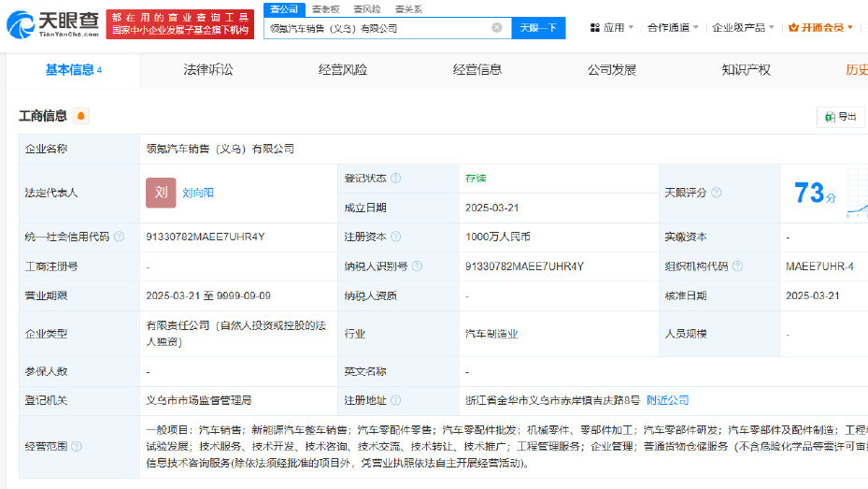The image size is (868, 489).
Task: Expand the 开通会员 dropdown
Action: pos(821,28)
